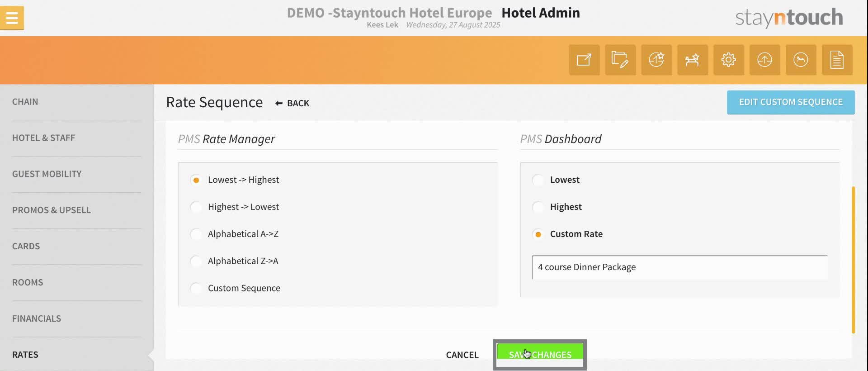The image size is (868, 371).
Task: Go to the Rooms section
Action: tap(28, 283)
